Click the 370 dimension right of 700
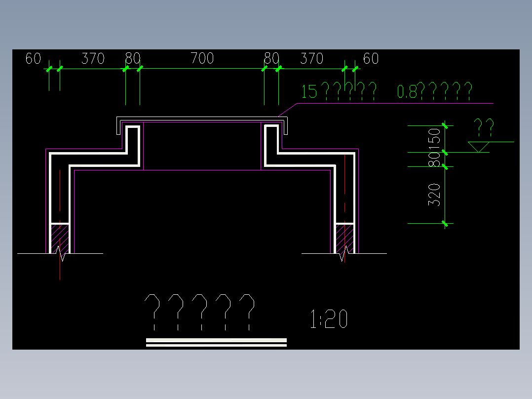Screen dimensions: 532x399 pyautogui.click(x=312, y=58)
